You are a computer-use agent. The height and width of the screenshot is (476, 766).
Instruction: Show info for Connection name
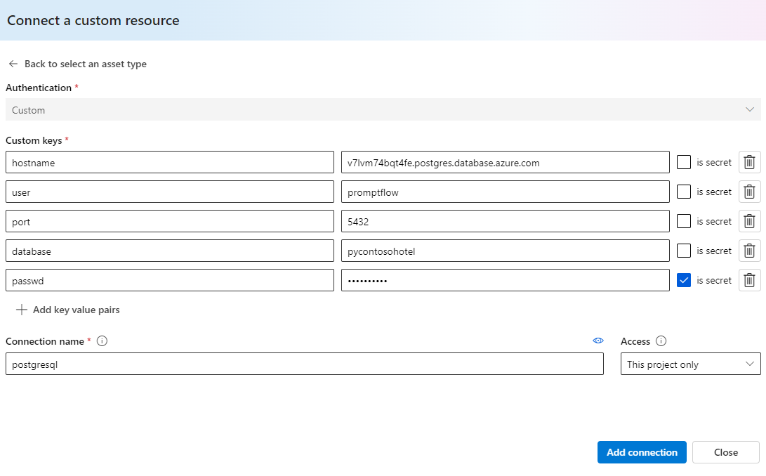(x=102, y=341)
